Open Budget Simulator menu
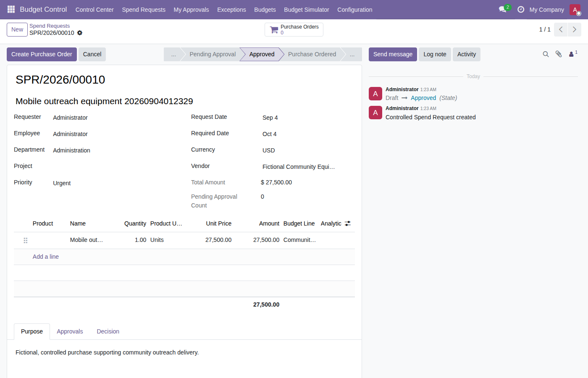The image size is (588, 378). 307,10
